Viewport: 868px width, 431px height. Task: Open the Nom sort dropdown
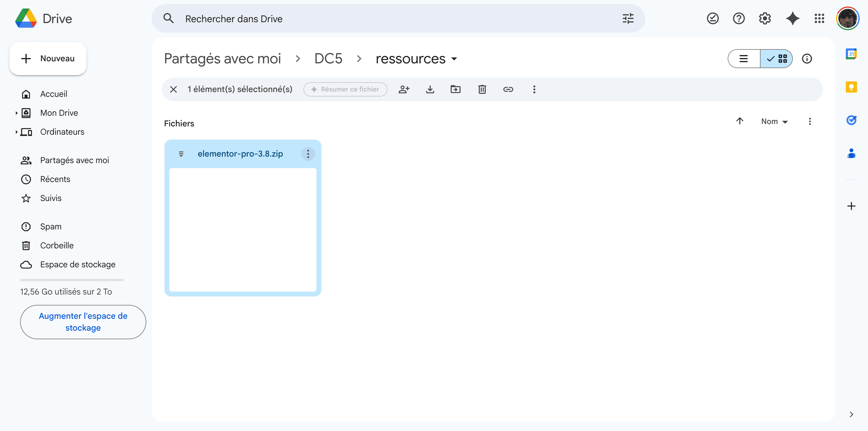[x=774, y=122]
